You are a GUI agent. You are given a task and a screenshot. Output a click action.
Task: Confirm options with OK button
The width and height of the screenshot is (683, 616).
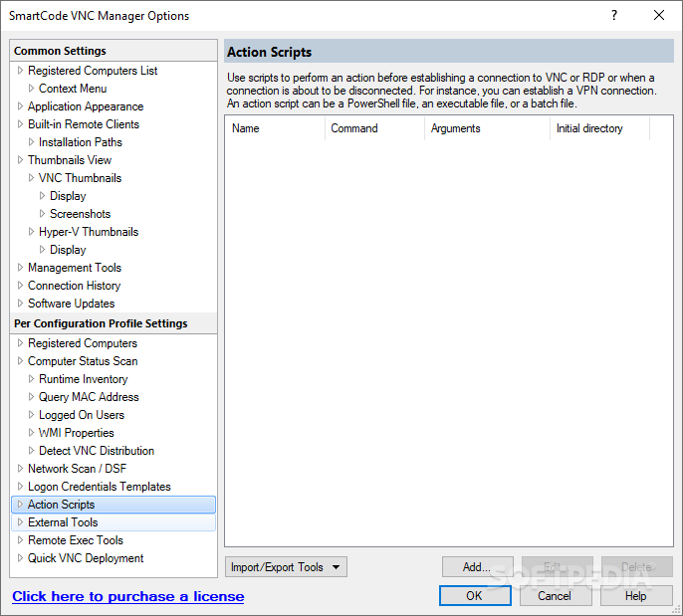[475, 595]
